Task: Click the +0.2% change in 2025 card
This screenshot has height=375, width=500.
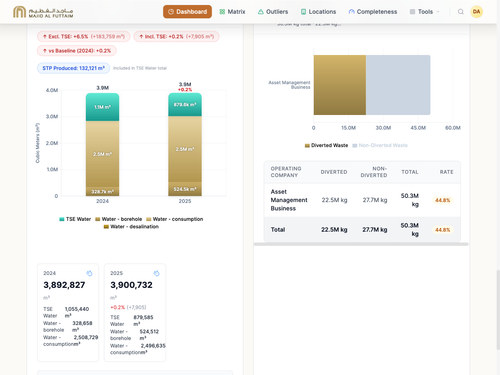Action: [x=117, y=307]
